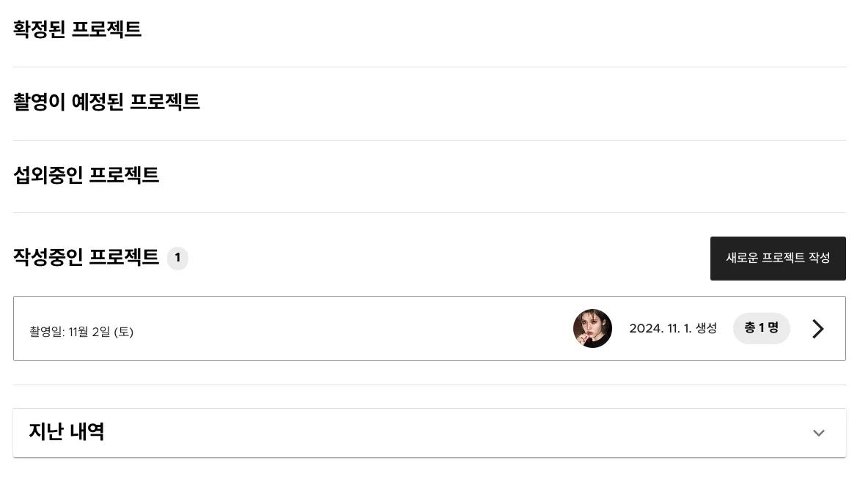This screenshot has width=868, height=479.
Task: Select the 작성중인 프로젝트 heading text
Action: point(86,258)
